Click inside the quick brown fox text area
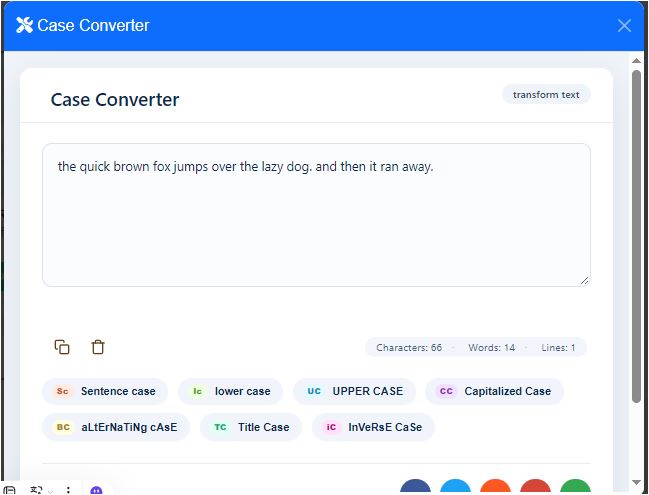This screenshot has height=495, width=649. (316, 215)
